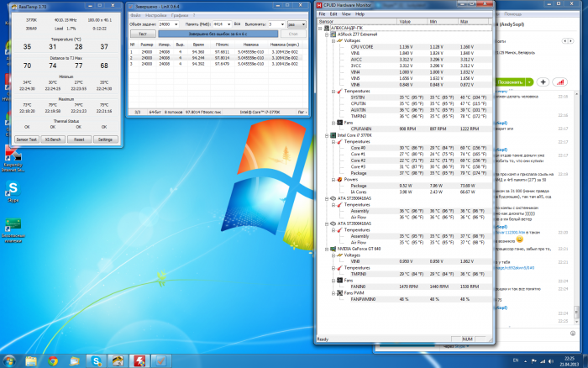The image size is (588, 368).
Task: Open the Windows Start menu orb
Action: [9, 361]
